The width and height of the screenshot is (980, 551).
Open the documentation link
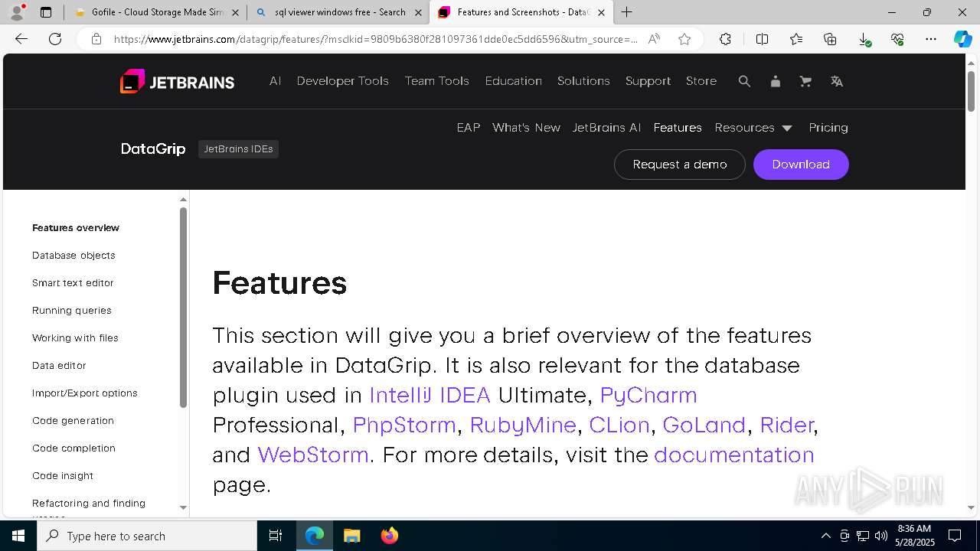tap(734, 455)
